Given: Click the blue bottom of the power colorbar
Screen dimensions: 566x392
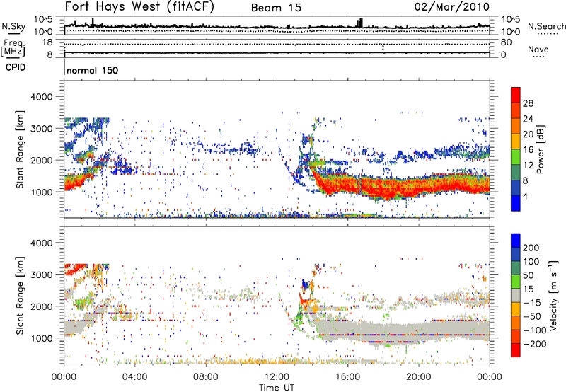Looking at the screenshot, I should click(516, 203).
